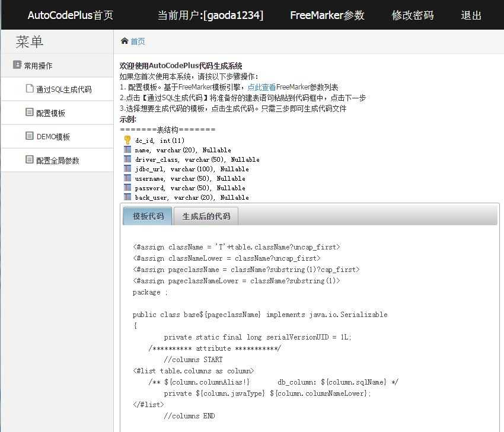Click the 'username, varchar(50), Nullable' row text
This screenshot has height=432, width=504.
[190, 178]
